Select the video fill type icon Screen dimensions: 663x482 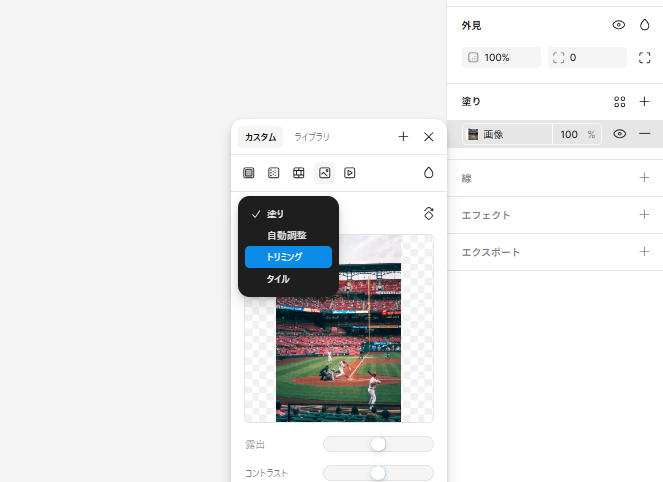pos(350,173)
